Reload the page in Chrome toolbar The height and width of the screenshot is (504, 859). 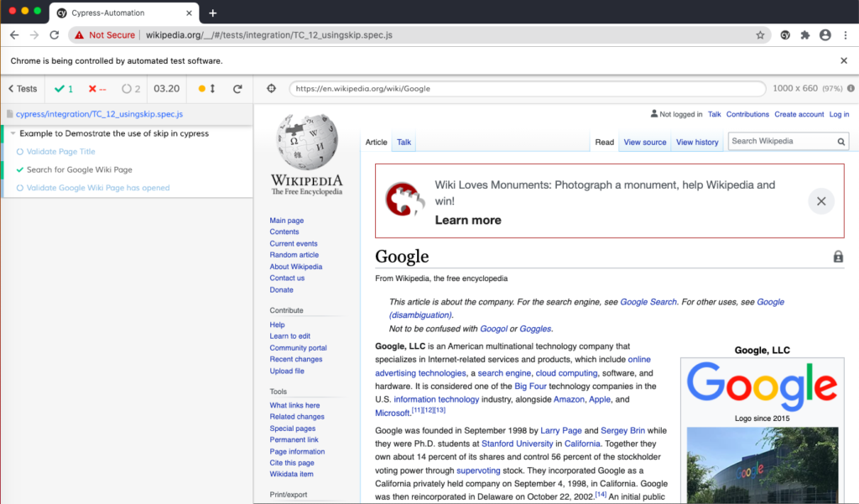point(55,35)
